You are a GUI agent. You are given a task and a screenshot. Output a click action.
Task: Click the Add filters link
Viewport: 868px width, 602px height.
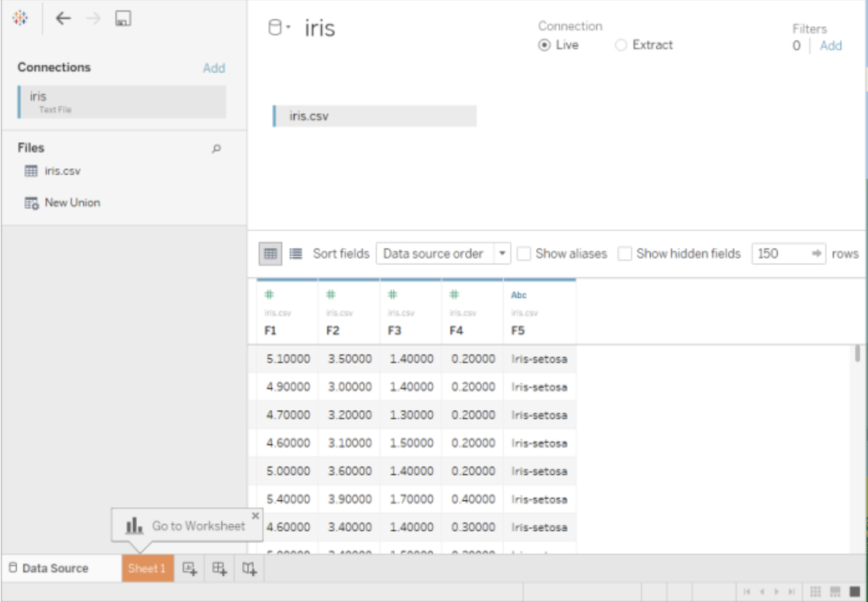click(x=831, y=46)
